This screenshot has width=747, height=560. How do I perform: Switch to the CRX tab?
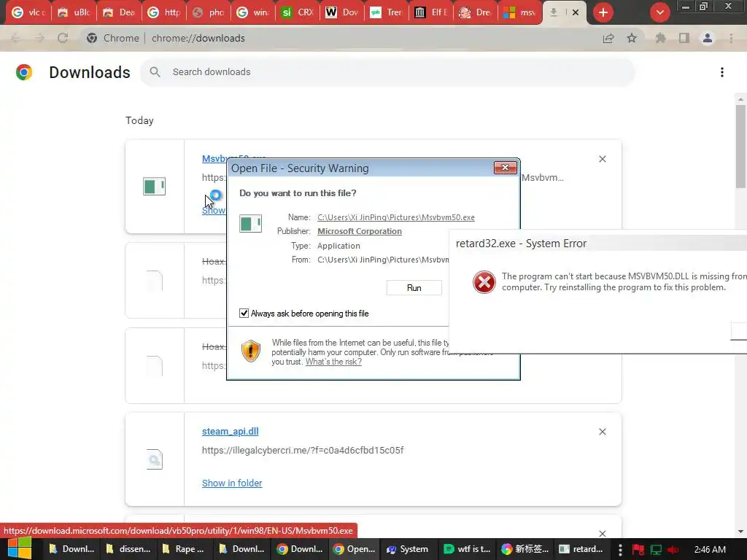point(298,12)
